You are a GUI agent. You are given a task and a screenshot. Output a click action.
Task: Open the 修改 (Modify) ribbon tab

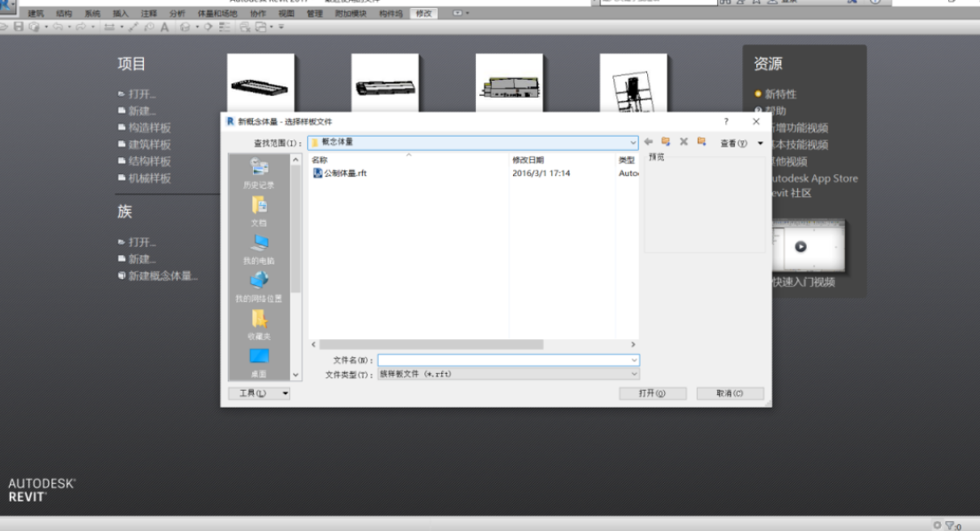click(x=423, y=13)
